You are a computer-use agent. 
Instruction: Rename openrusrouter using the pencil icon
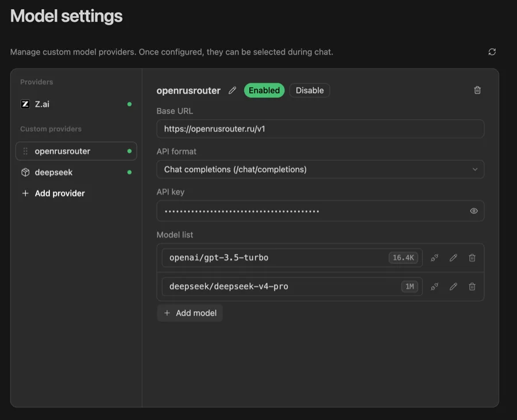click(232, 90)
